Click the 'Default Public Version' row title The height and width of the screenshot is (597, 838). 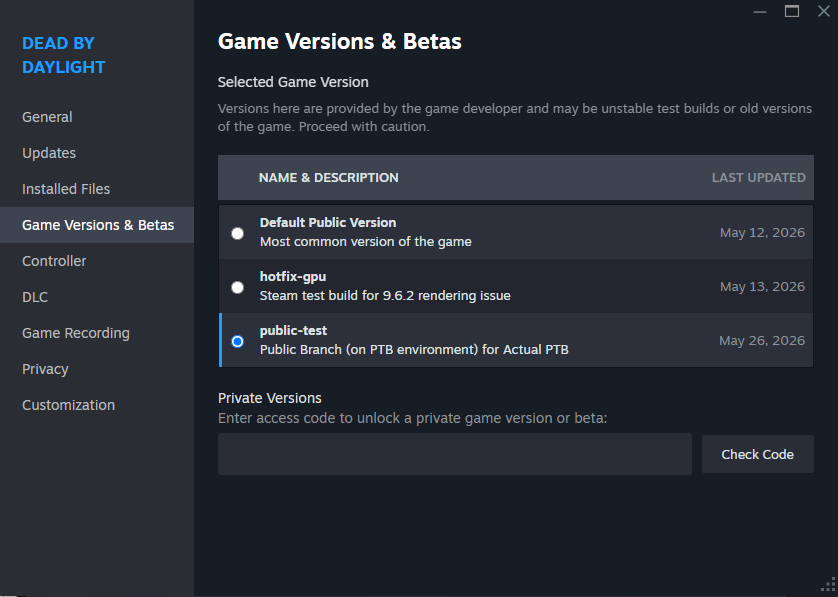(x=328, y=222)
